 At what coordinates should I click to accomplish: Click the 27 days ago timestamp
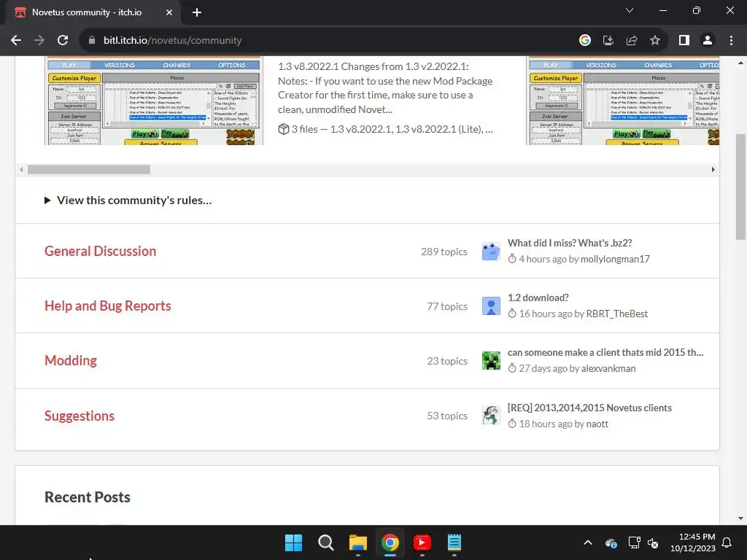coord(543,368)
